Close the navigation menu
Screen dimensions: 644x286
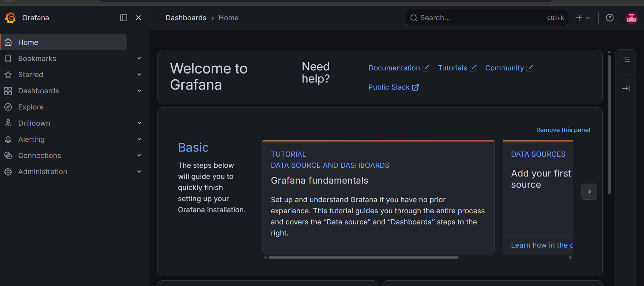(138, 18)
